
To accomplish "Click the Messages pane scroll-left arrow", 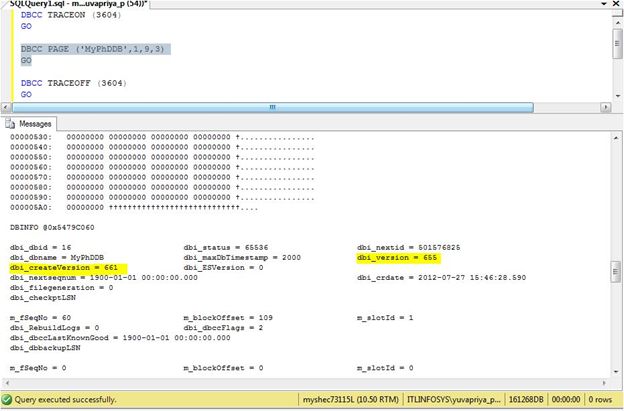I will [6, 383].
